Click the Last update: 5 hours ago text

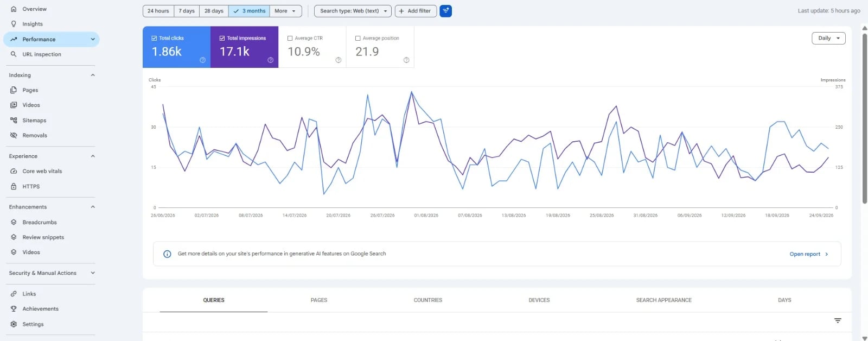[x=829, y=11]
